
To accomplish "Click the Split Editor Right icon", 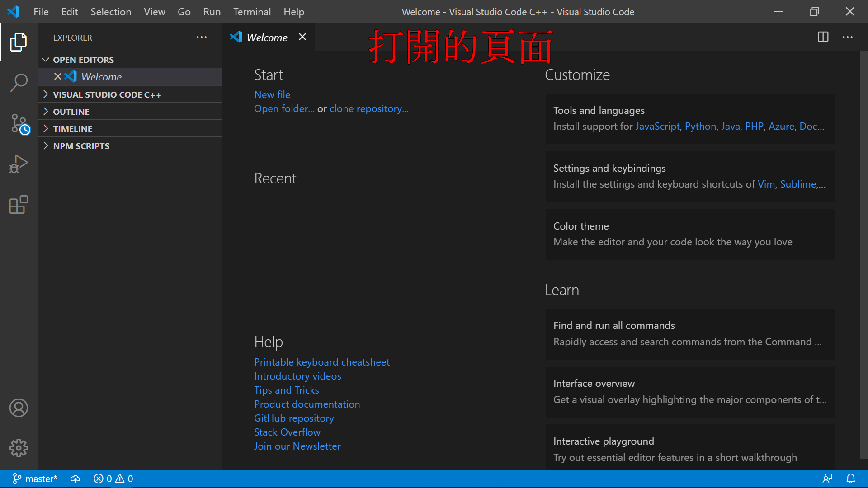I will tap(823, 37).
